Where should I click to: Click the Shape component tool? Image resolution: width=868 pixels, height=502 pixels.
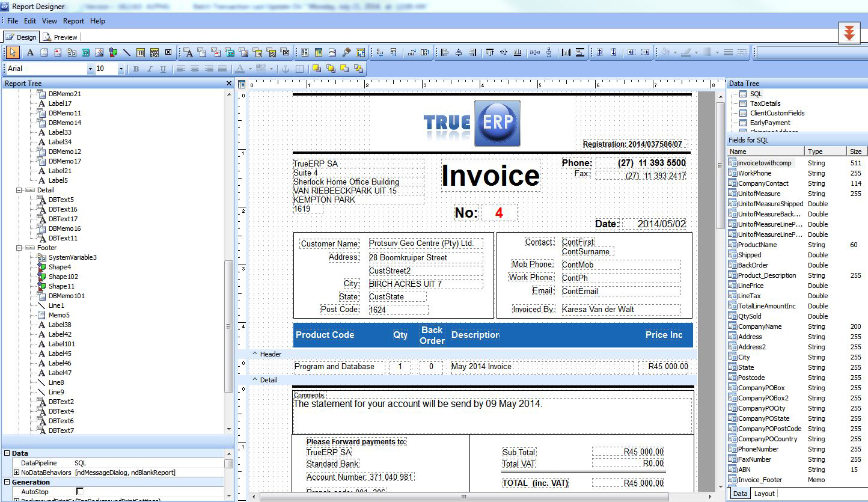pos(113,53)
